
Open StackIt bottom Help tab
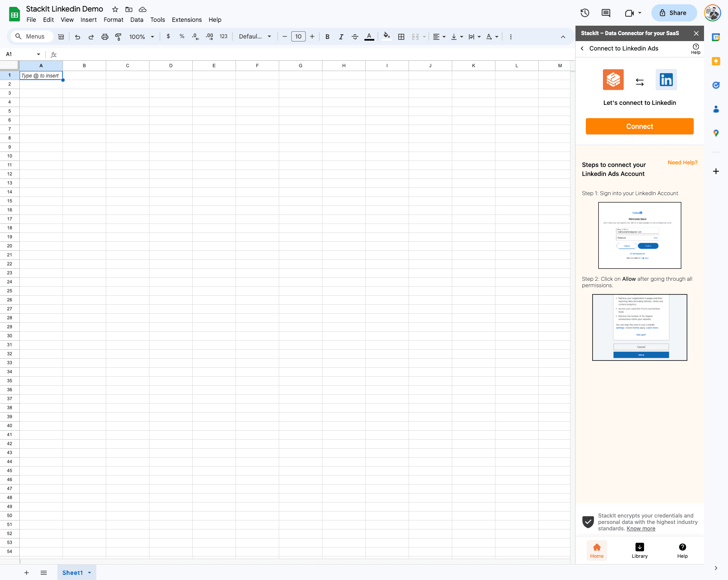[x=683, y=550]
